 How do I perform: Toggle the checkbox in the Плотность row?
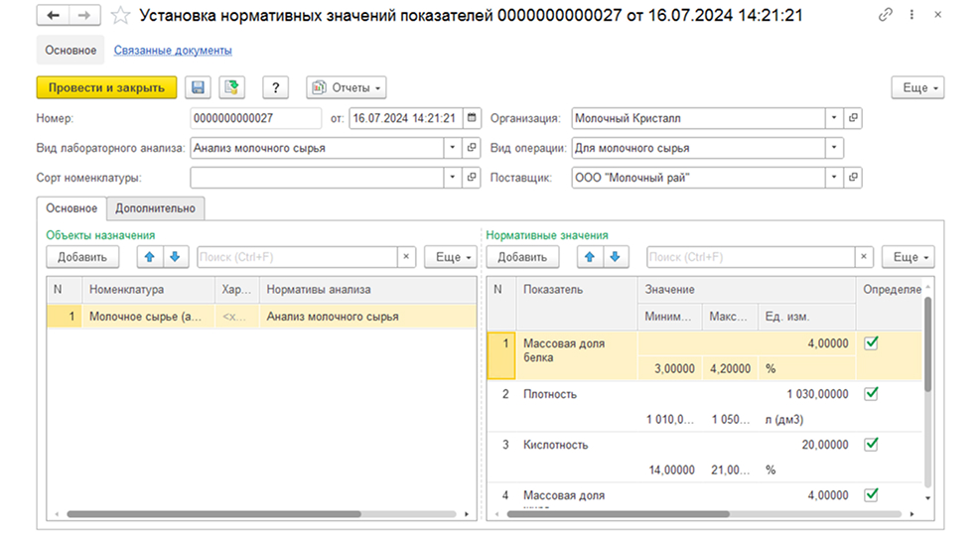[x=871, y=394]
